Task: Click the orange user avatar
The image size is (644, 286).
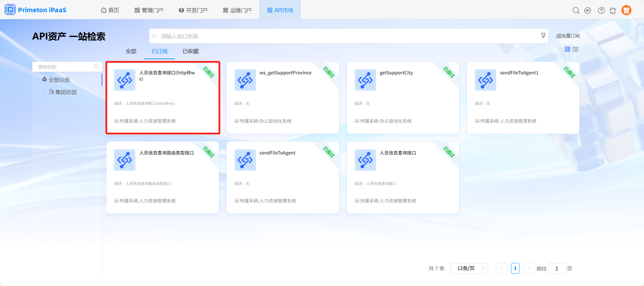Action: coord(626,10)
